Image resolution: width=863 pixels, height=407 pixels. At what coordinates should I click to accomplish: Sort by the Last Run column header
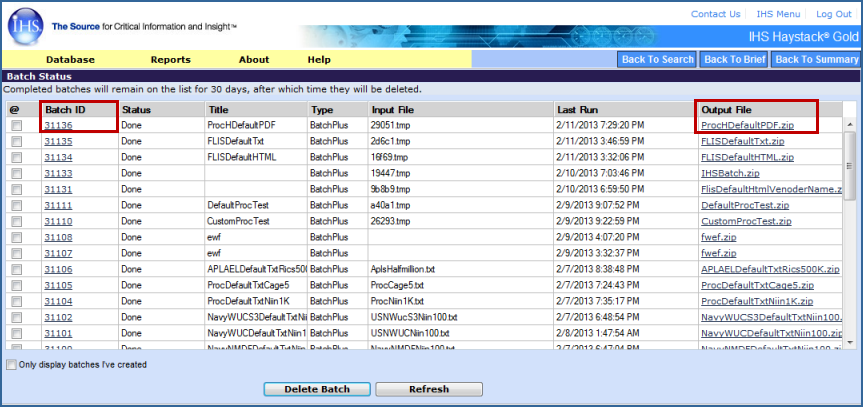[x=580, y=109]
